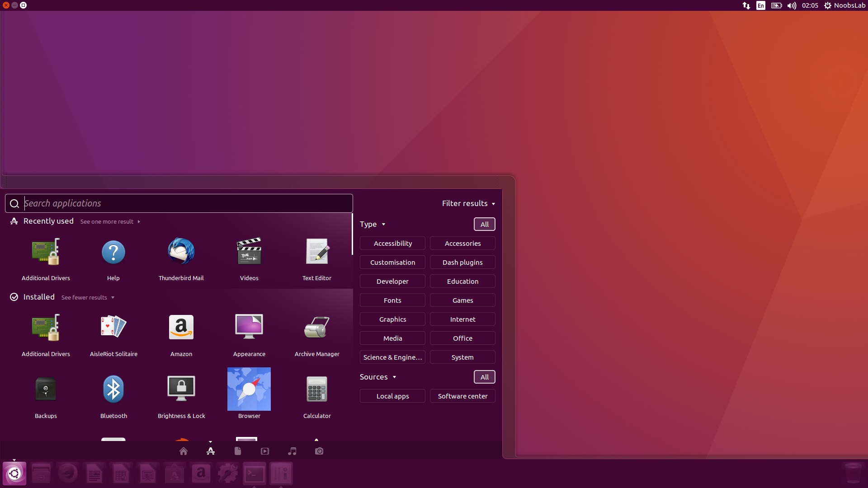Switch to the Home lens tab

click(x=184, y=451)
